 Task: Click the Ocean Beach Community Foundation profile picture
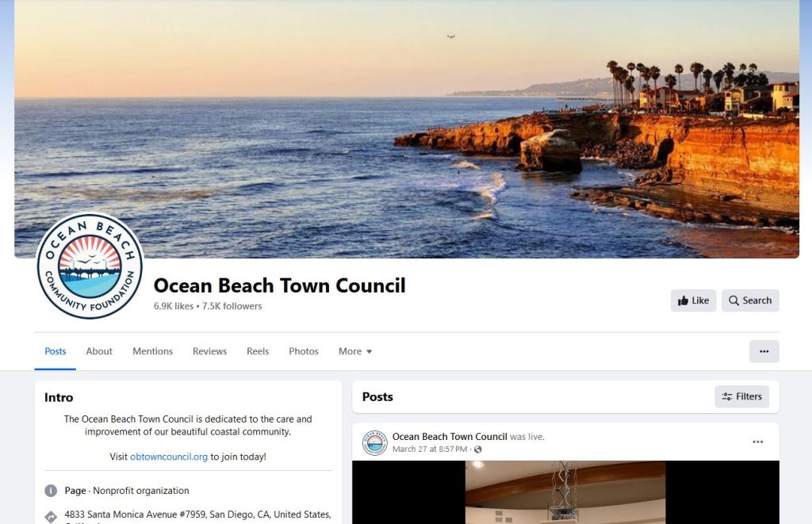click(x=90, y=266)
